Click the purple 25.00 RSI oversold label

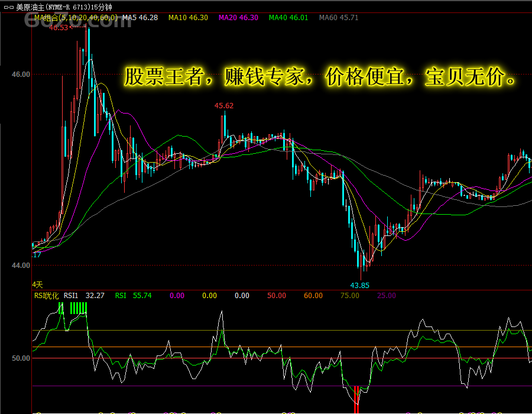pos(387,295)
